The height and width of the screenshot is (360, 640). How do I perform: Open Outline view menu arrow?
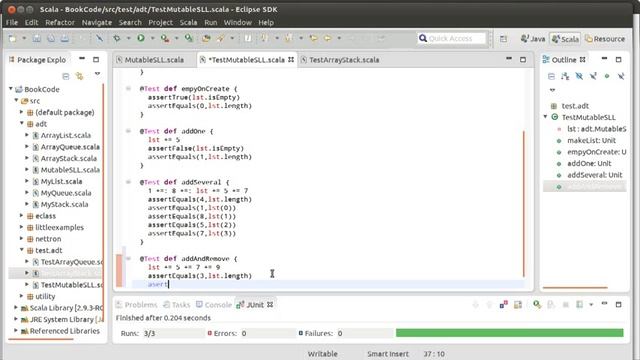[552, 90]
